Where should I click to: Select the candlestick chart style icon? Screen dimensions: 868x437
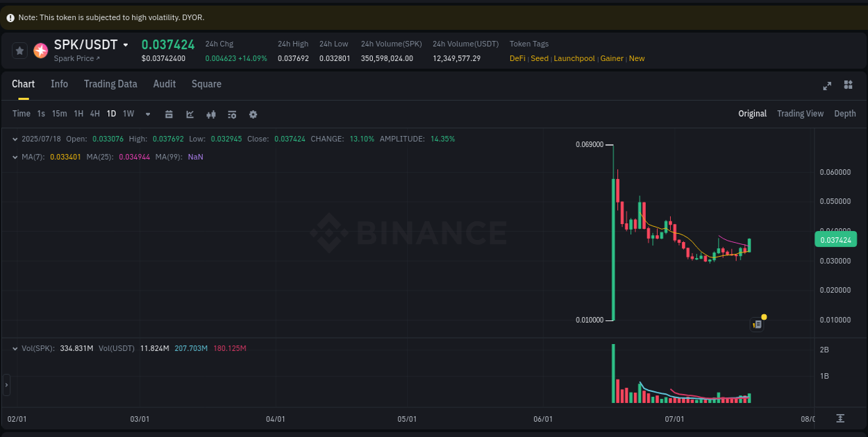[210, 114]
